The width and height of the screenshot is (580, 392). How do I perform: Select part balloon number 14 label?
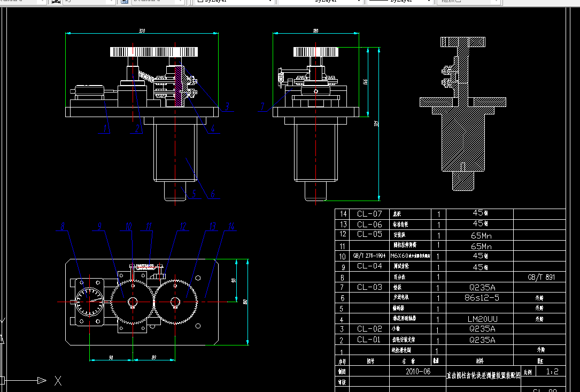pos(231,226)
